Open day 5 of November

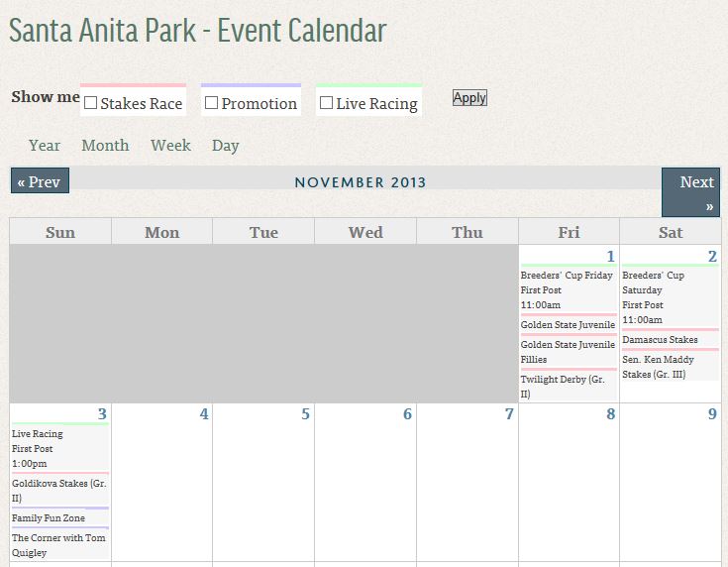305,413
